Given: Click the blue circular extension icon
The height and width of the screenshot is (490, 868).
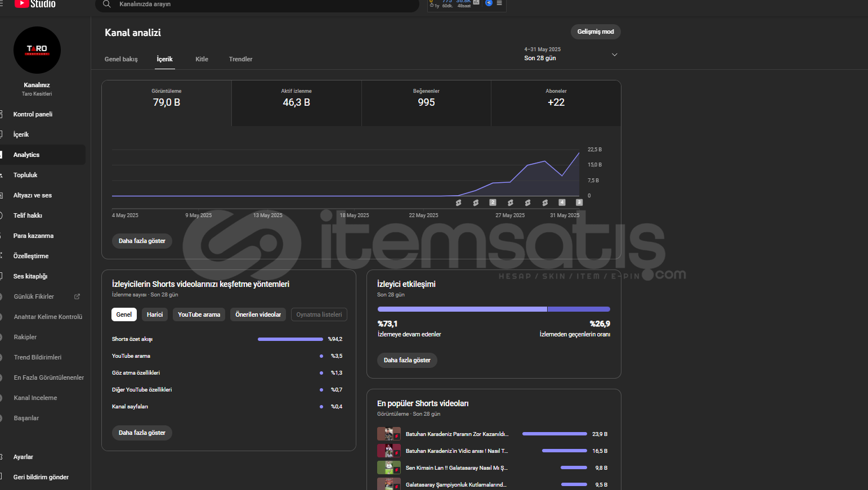Looking at the screenshot, I should 489,3.
